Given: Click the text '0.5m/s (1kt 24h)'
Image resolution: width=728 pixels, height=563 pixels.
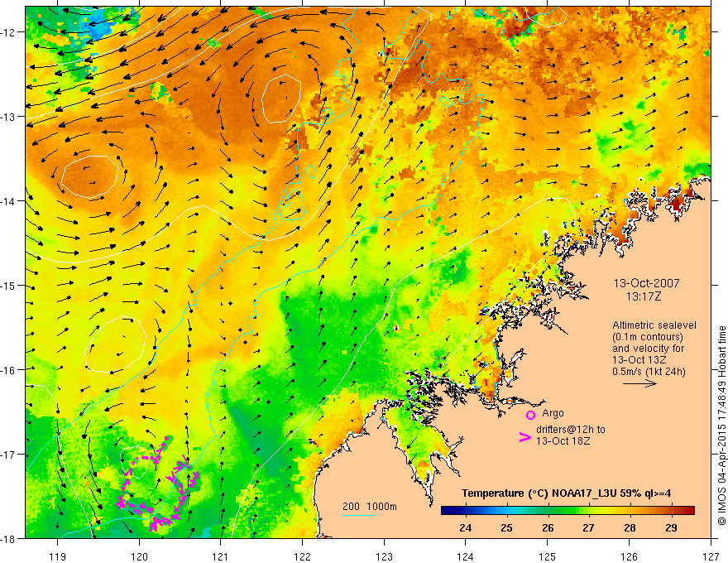Looking at the screenshot, I should point(649,372).
